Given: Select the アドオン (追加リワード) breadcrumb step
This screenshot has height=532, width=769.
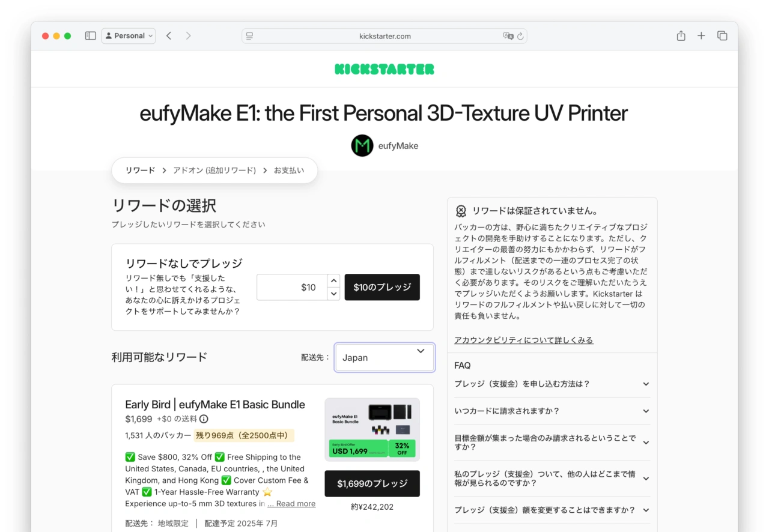Looking at the screenshot, I should pos(214,171).
